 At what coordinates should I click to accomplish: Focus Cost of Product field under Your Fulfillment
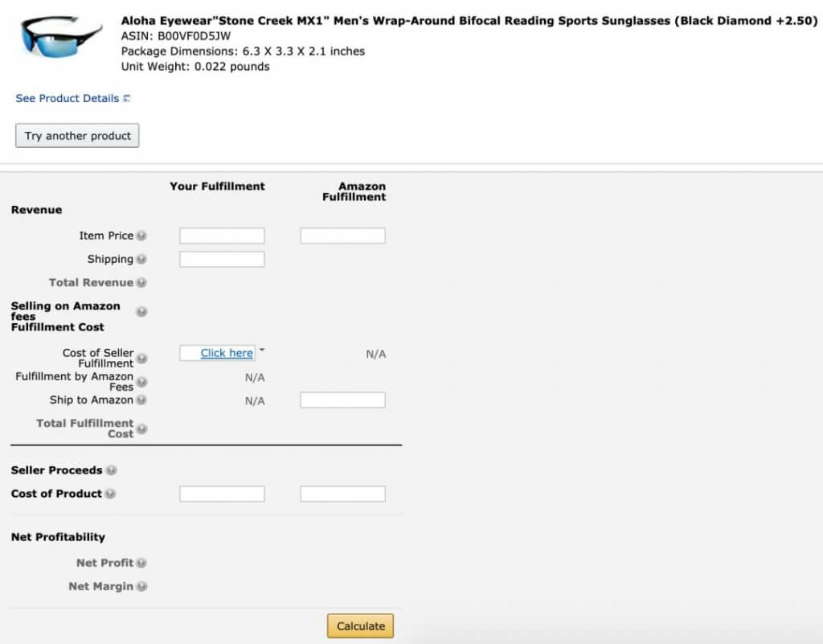click(x=222, y=494)
